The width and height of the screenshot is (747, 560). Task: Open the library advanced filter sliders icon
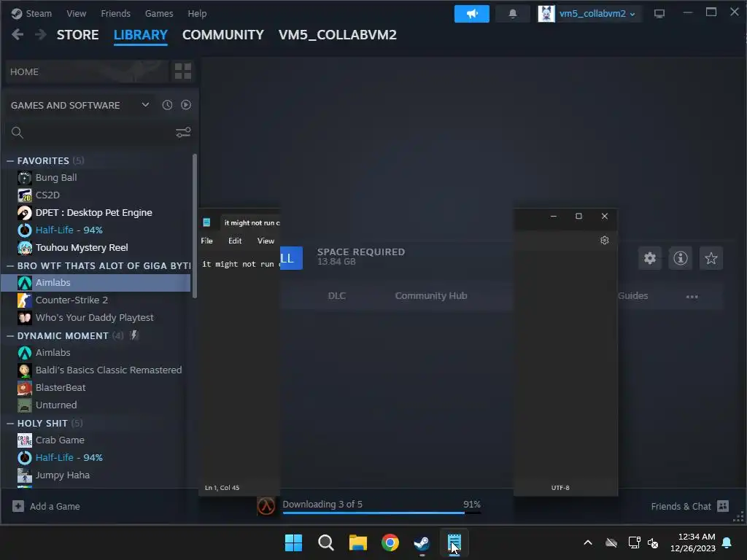(183, 133)
